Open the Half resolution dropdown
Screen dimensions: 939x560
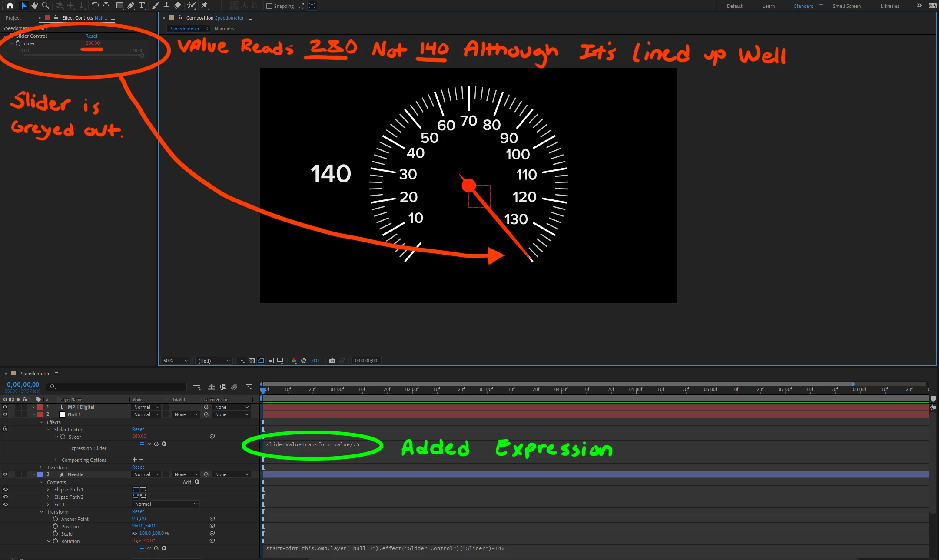pyautogui.click(x=214, y=361)
